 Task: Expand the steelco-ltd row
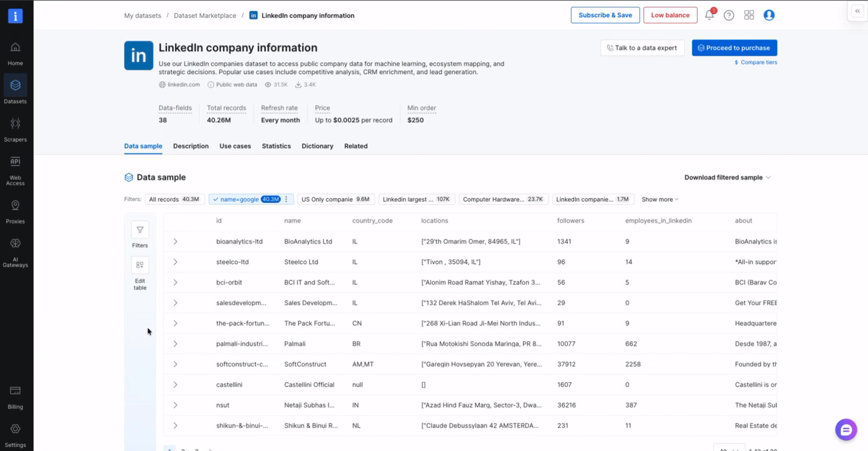tap(175, 262)
